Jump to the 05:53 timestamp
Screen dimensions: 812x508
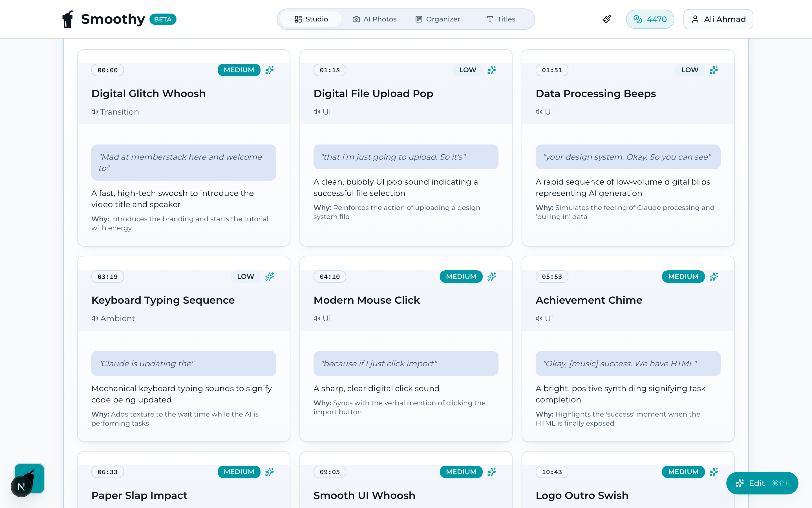pyautogui.click(x=552, y=277)
